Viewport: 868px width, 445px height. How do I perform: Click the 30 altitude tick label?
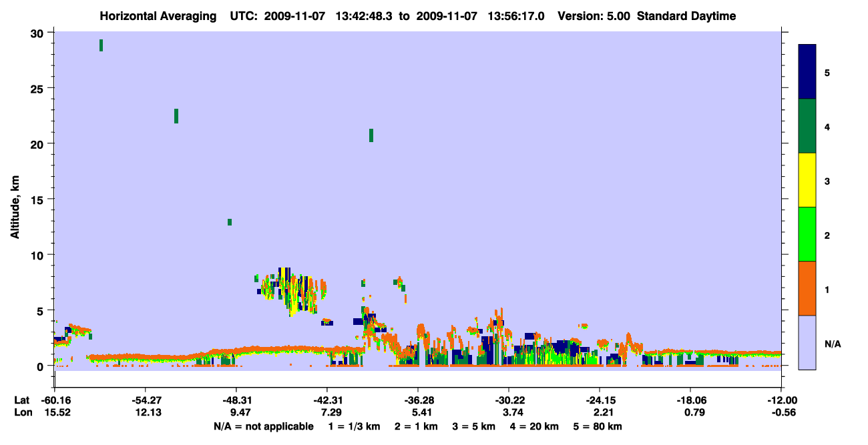pos(38,33)
